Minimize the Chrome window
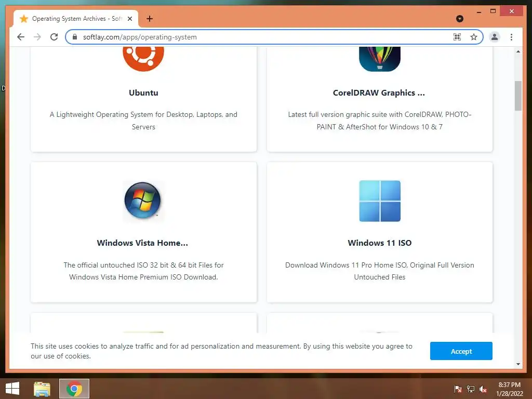Screen dimensions: 532x399 tap(478, 12)
